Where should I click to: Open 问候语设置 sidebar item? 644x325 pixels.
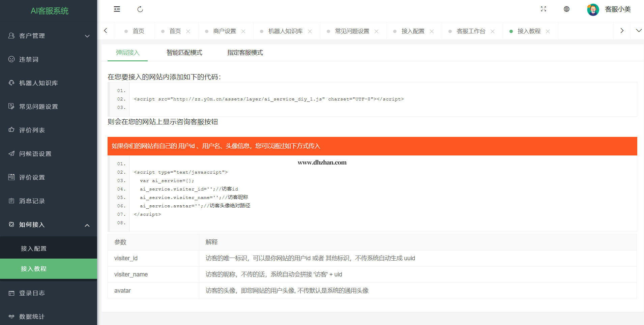pyautogui.click(x=35, y=154)
